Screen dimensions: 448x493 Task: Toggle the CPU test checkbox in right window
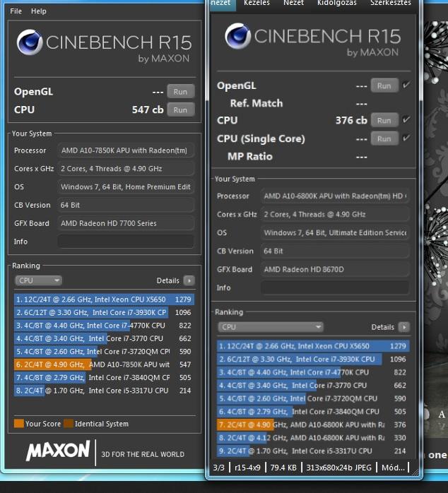[406, 119]
